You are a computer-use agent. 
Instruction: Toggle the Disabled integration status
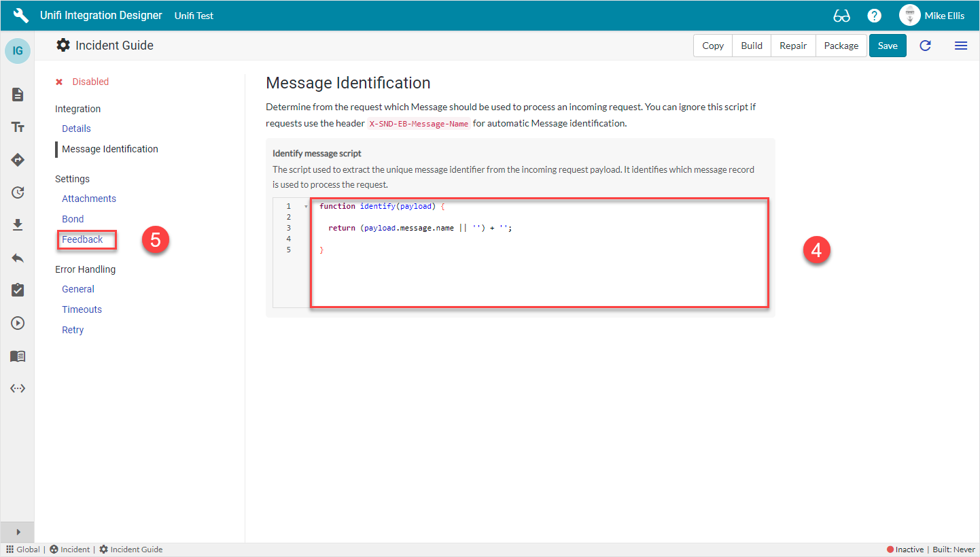[x=82, y=81]
